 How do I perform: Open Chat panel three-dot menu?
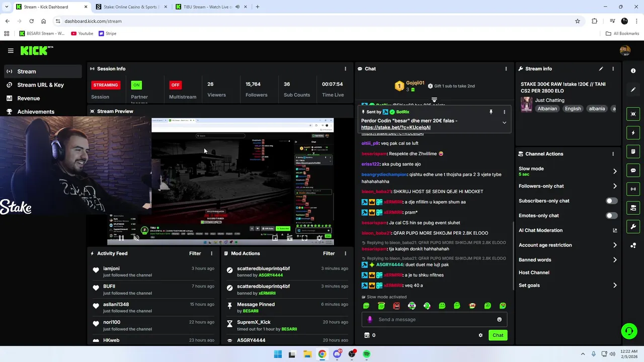(506, 69)
